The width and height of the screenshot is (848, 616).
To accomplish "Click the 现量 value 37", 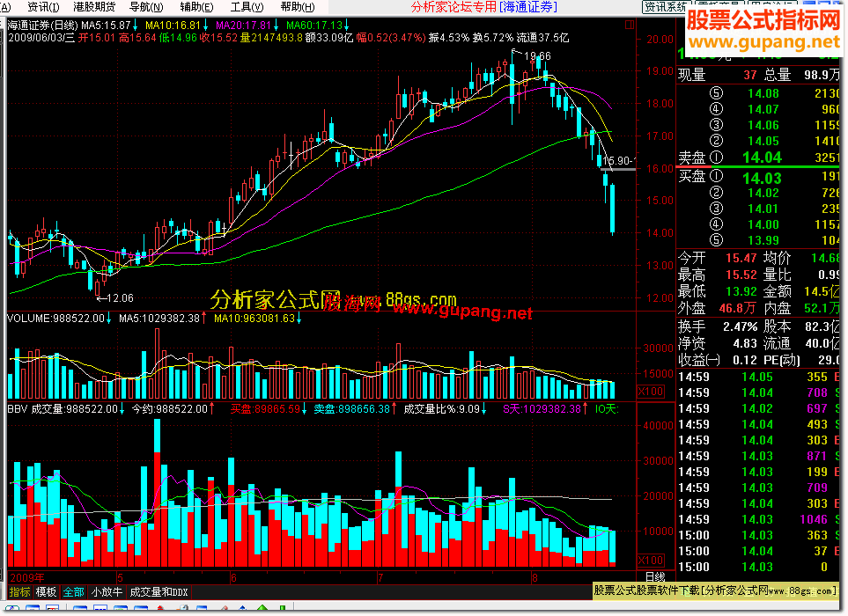I will 749,75.
